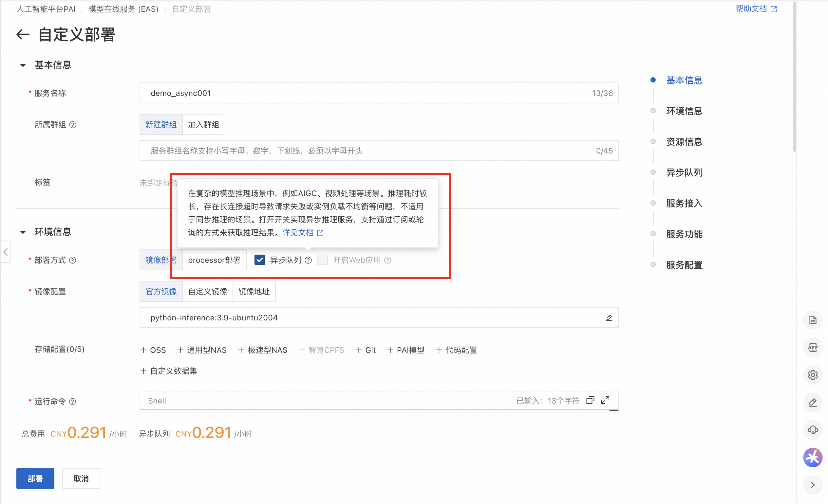Click the Shell run command field
This screenshot has height=504, width=828.
379,401
